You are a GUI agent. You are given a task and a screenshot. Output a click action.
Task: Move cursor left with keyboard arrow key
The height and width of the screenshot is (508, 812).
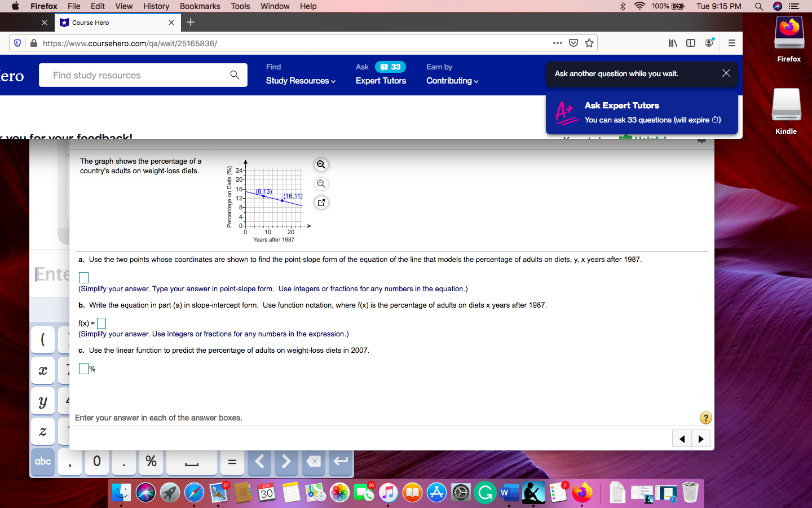(259, 462)
